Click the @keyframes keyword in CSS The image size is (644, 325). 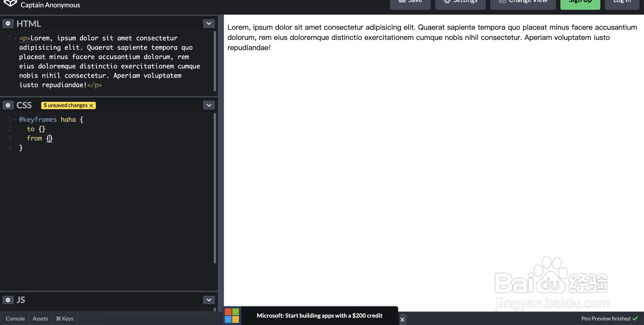(38, 120)
